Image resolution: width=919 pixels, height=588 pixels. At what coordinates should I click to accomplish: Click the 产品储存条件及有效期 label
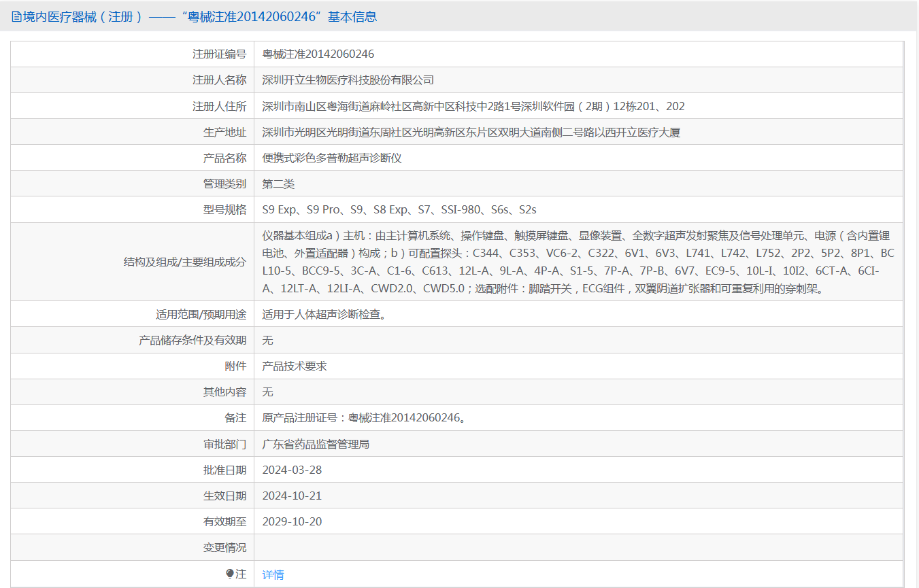(x=193, y=341)
